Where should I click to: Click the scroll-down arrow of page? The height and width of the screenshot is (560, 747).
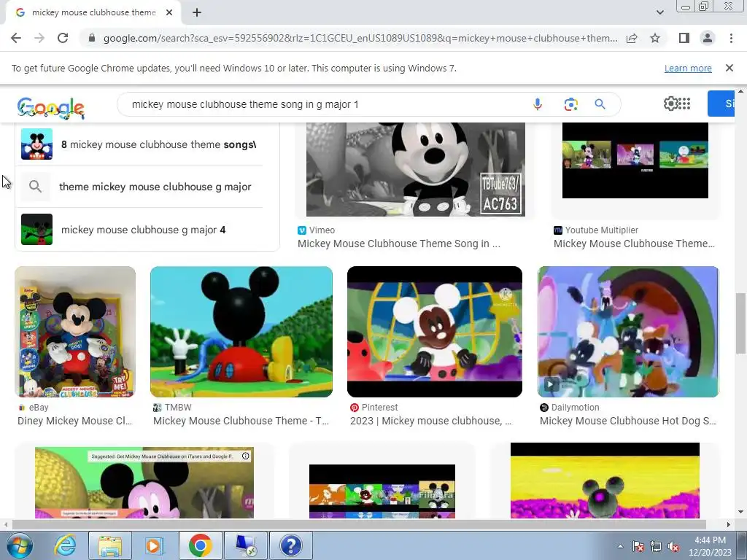click(740, 512)
